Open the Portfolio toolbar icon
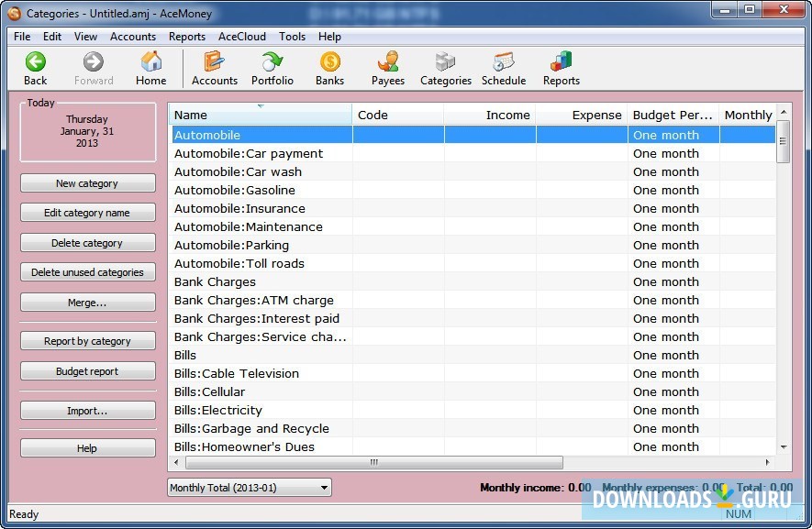The height and width of the screenshot is (529, 812). [273, 62]
